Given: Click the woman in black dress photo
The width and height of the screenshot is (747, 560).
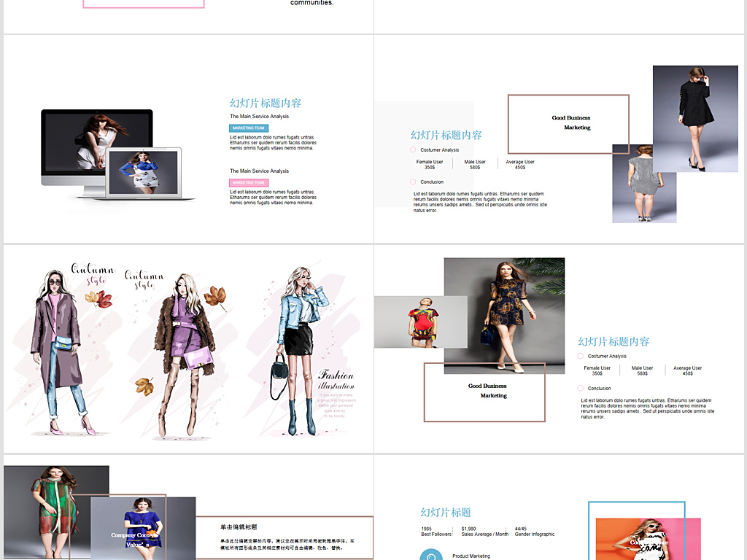Looking at the screenshot, I should click(694, 118).
